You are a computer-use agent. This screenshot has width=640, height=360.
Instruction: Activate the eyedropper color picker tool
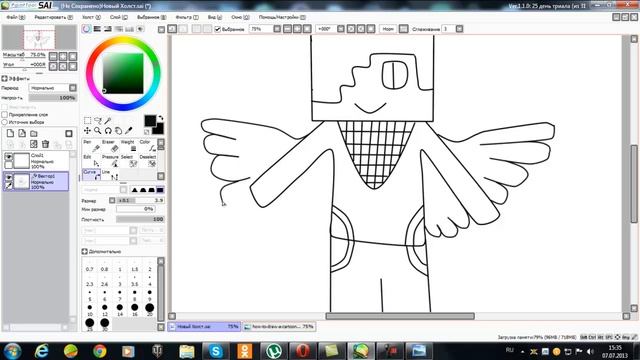129,131
